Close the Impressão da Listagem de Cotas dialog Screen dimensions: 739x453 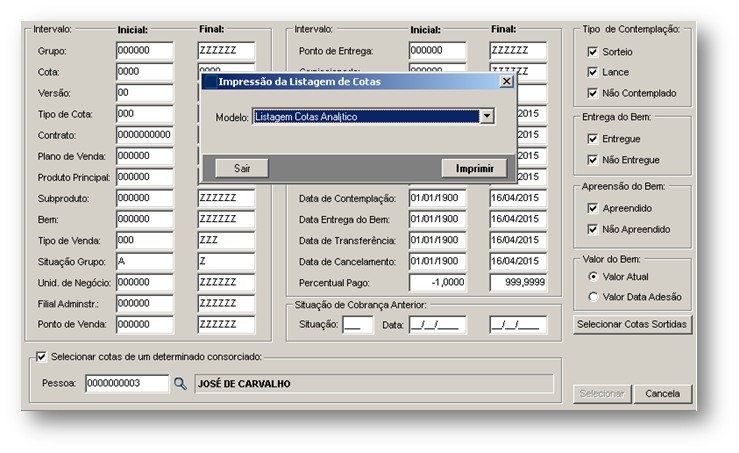[x=506, y=81]
